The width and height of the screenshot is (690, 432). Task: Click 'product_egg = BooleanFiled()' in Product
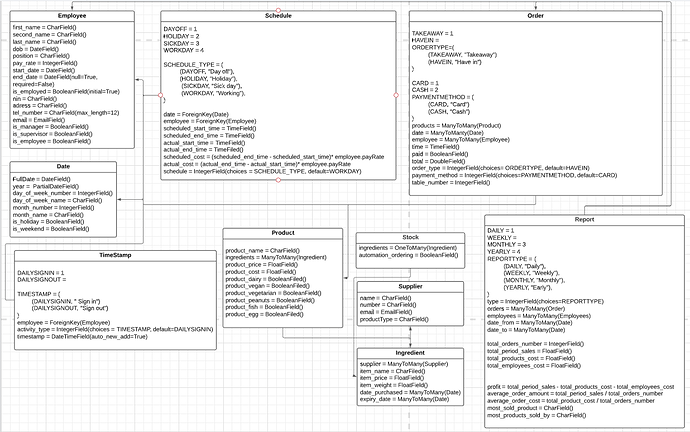[264, 315]
